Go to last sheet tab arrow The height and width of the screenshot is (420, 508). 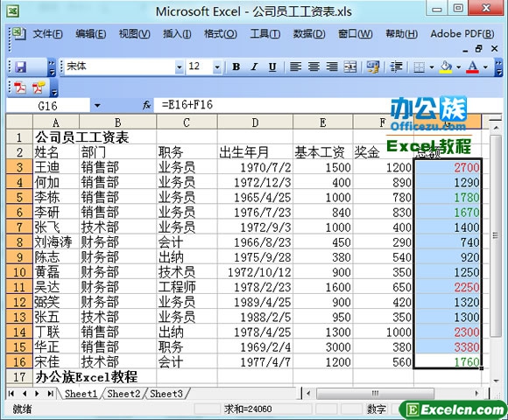[50, 394]
